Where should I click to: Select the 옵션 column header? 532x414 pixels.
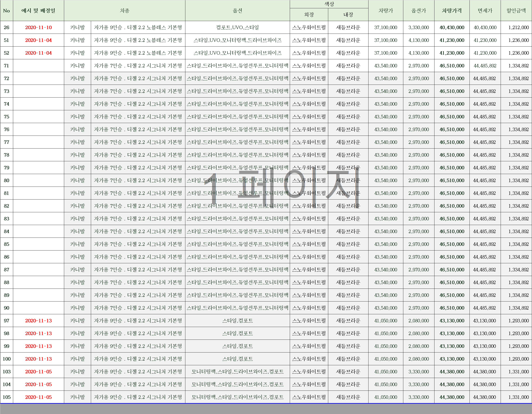(237, 11)
